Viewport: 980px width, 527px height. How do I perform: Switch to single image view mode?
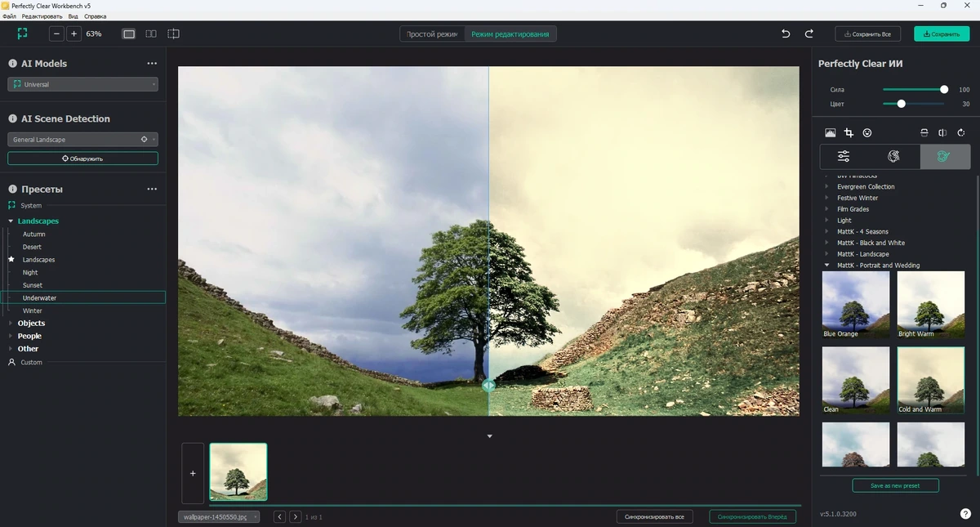[129, 33]
